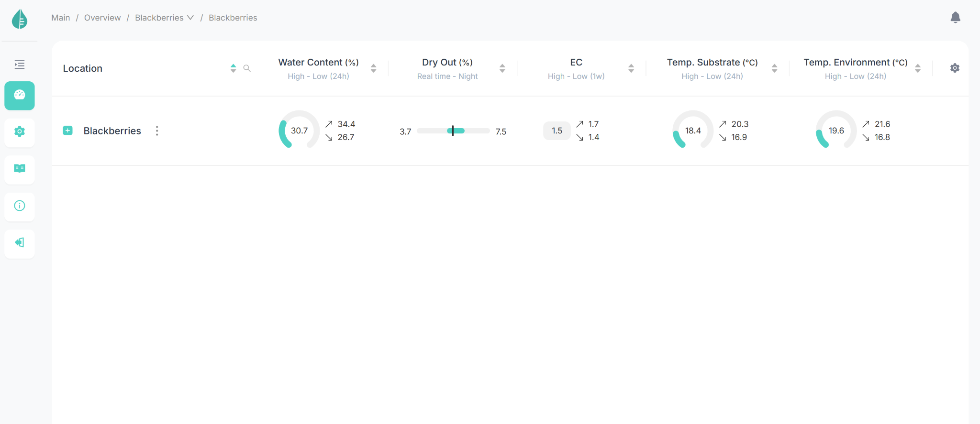Sort by EC column
The width and height of the screenshot is (980, 424).
point(631,68)
